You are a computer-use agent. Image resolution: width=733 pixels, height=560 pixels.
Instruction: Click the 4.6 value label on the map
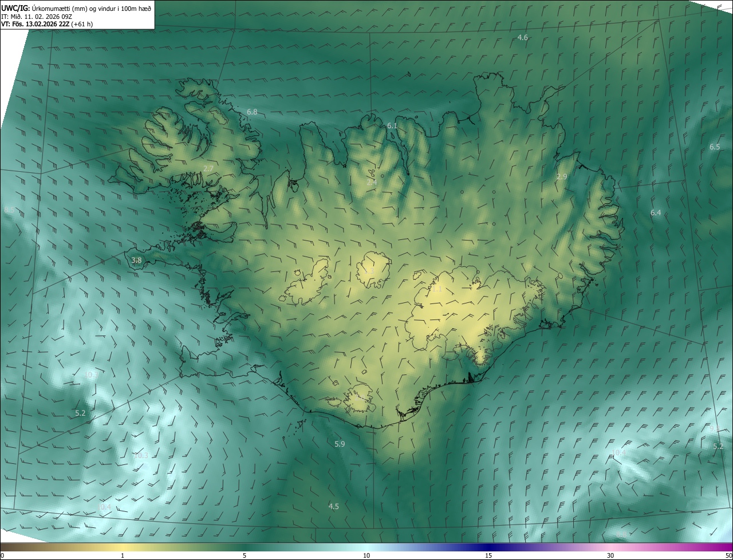coord(523,37)
